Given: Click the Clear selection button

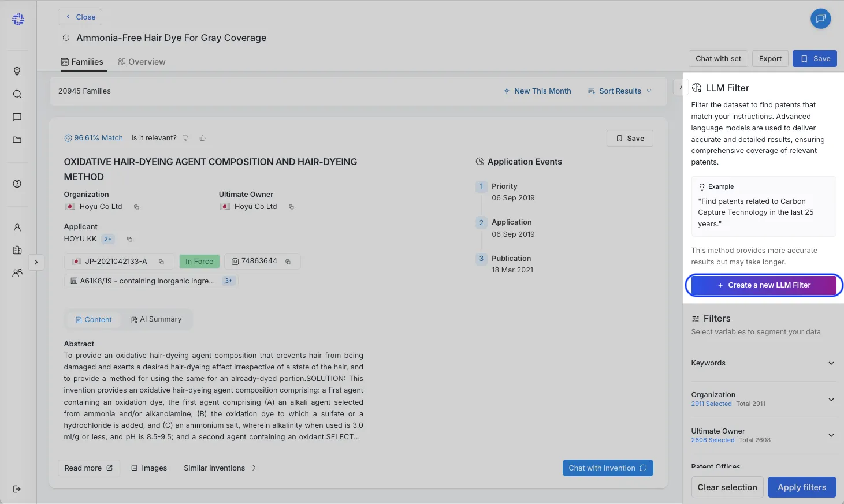Looking at the screenshot, I should (727, 487).
